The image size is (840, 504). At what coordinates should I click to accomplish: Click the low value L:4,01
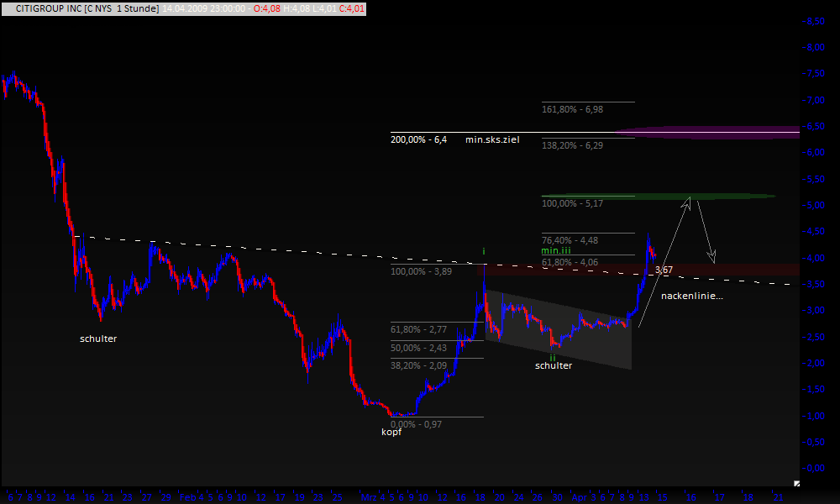pos(324,8)
